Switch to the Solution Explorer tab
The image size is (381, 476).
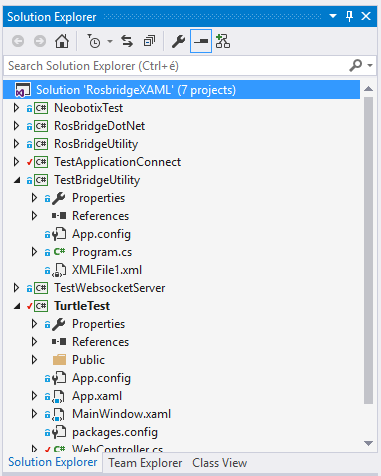coord(53,462)
